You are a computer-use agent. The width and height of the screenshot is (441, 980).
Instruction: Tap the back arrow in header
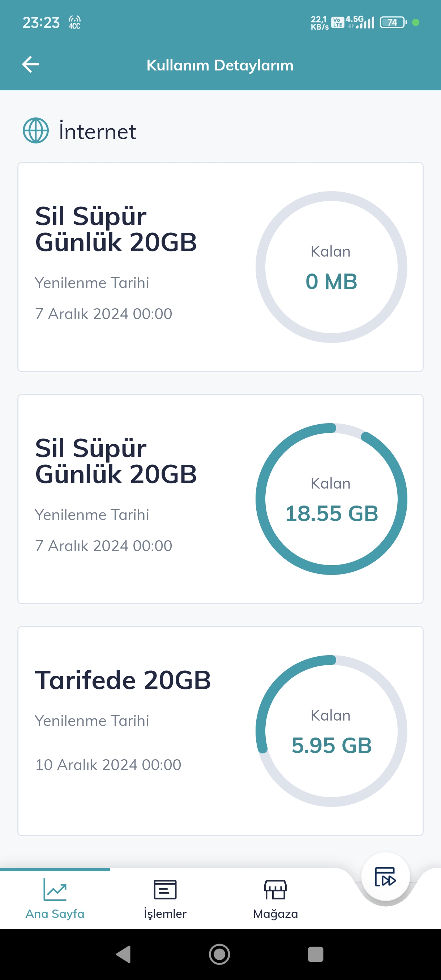tap(30, 64)
